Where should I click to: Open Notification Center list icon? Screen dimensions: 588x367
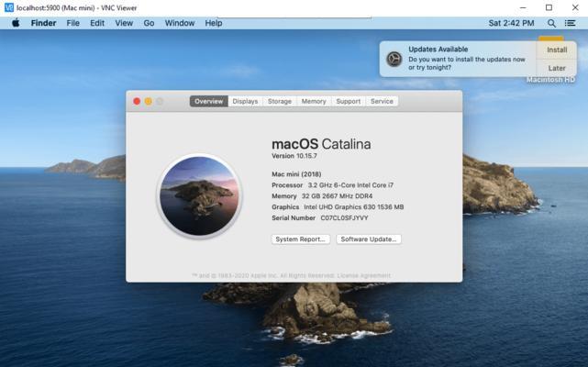pos(570,23)
